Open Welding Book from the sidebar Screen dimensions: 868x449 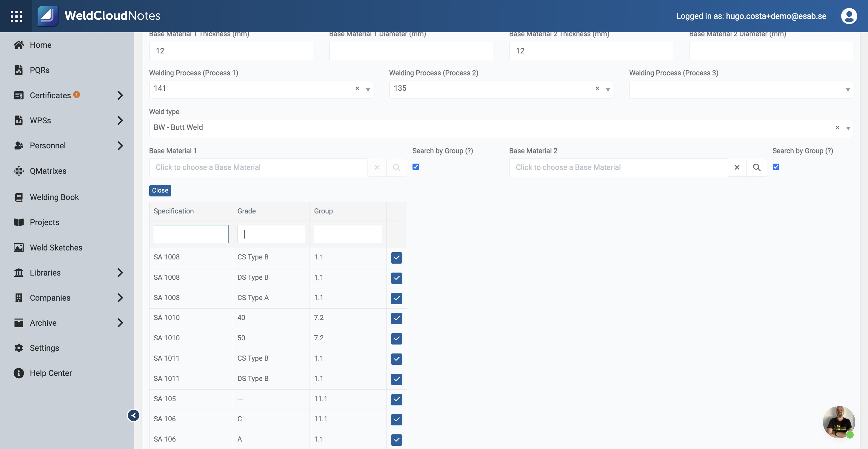point(54,197)
